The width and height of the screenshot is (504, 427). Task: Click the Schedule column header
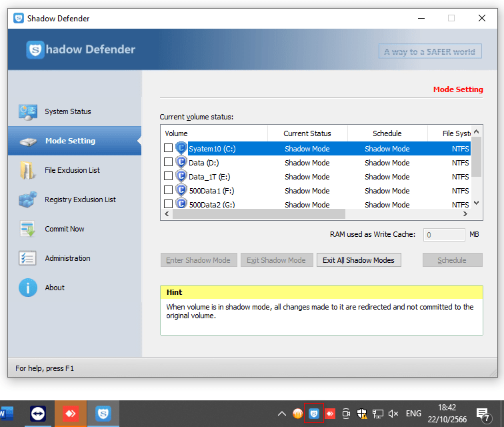click(387, 133)
